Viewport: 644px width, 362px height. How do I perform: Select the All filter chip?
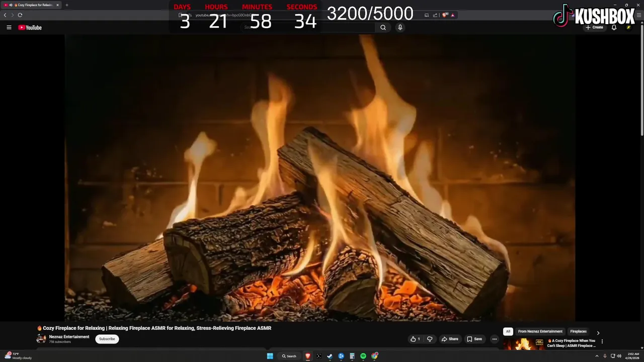click(x=508, y=331)
